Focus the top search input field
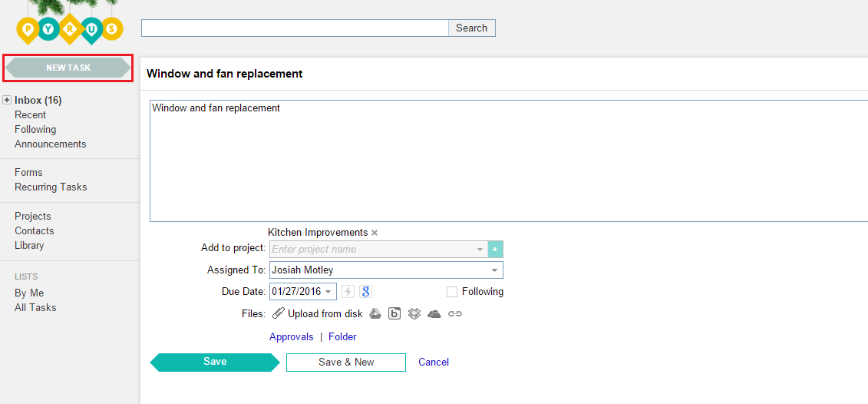The image size is (868, 404). (x=295, y=28)
